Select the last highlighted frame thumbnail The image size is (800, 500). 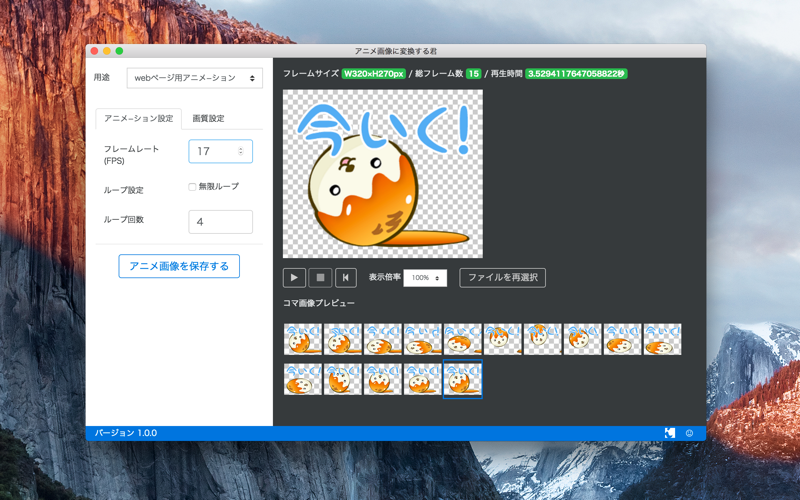tap(463, 379)
